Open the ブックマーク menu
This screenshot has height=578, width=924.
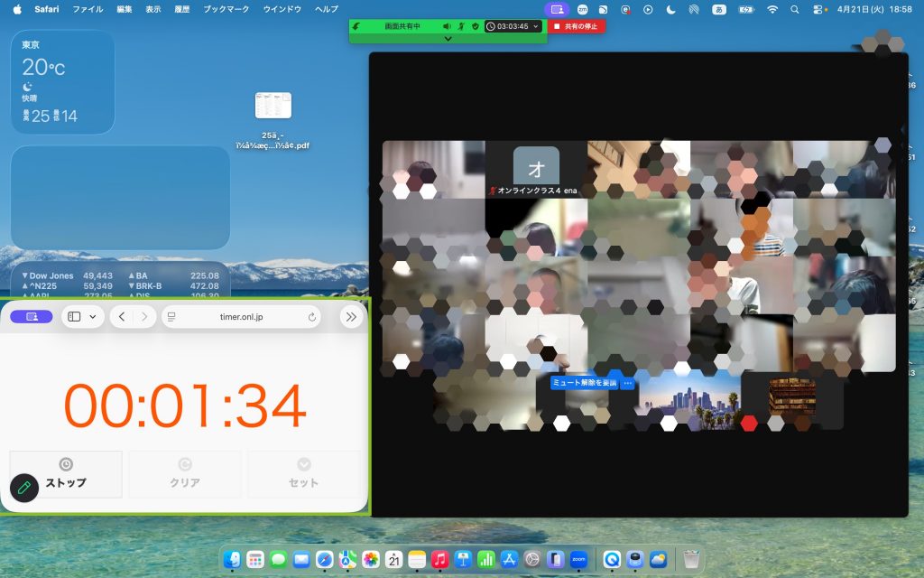(x=226, y=9)
